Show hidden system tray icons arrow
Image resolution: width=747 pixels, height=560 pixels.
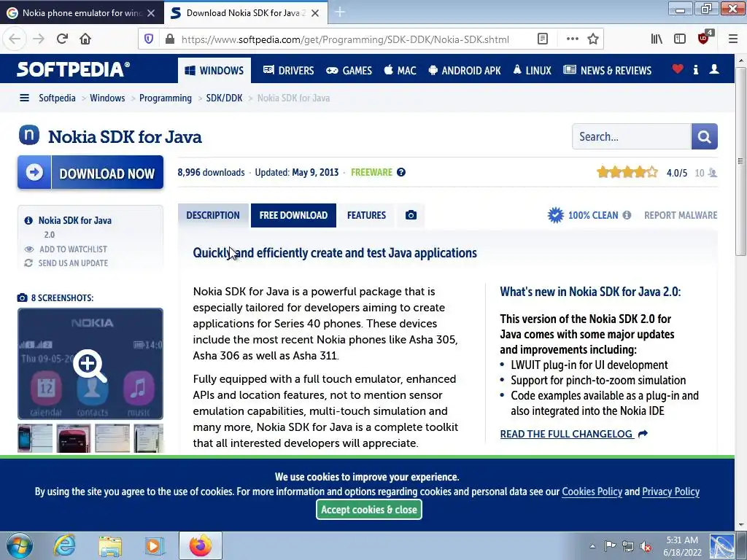coord(592,546)
